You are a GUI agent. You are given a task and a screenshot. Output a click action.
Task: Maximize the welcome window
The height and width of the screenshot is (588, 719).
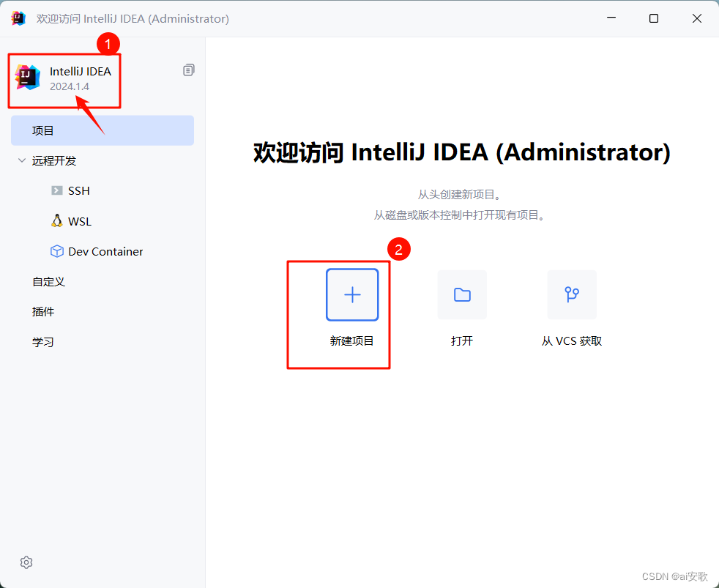(654, 18)
